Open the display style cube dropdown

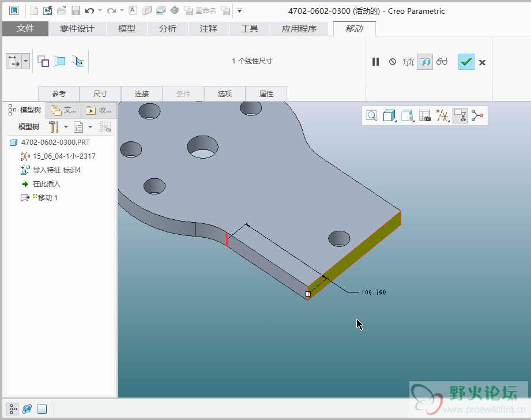click(x=389, y=115)
